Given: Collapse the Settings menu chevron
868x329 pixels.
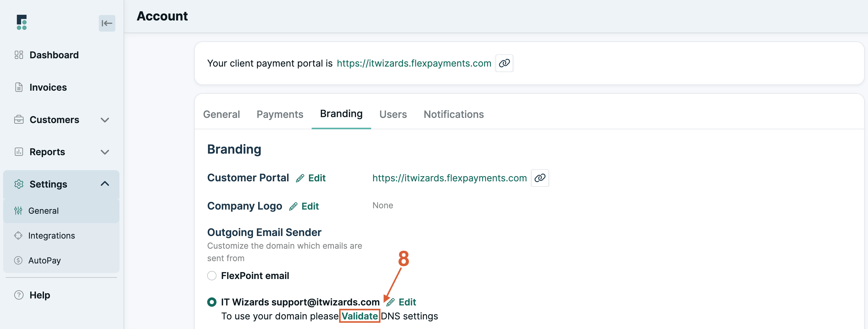Looking at the screenshot, I should 105,184.
